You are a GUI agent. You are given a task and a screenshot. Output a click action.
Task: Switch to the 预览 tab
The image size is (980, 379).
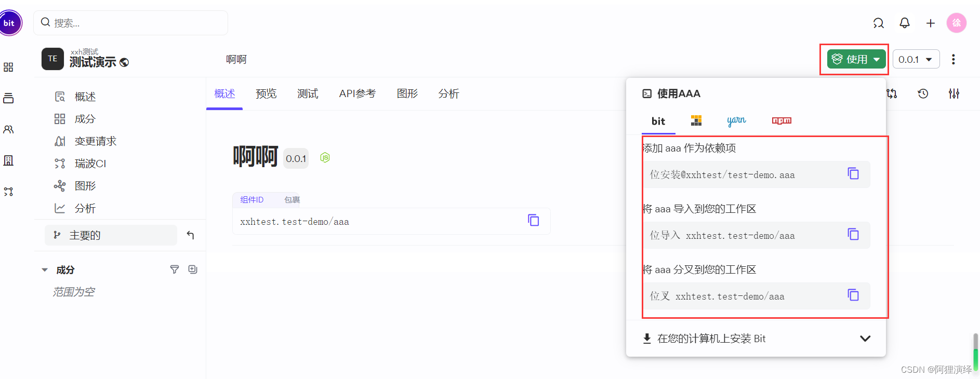[x=266, y=93]
